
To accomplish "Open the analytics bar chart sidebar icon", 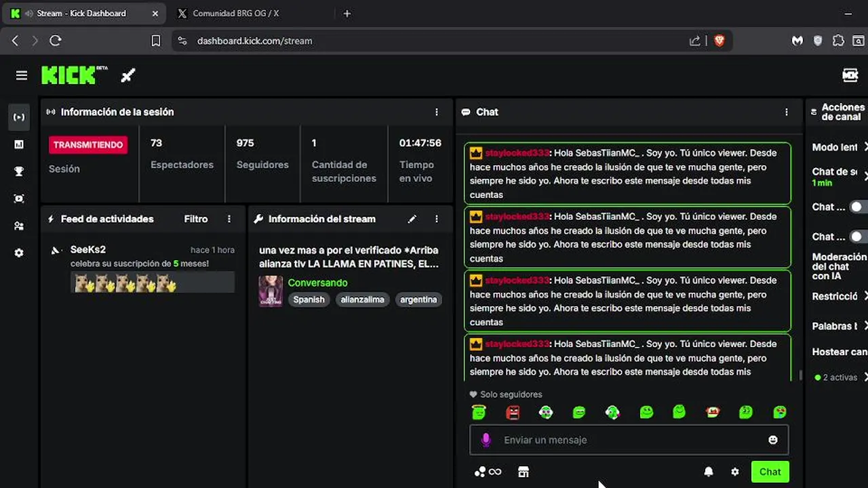I will [19, 144].
